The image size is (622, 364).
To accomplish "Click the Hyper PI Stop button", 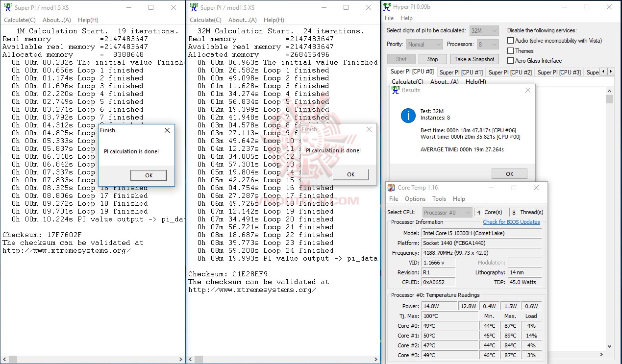I will pyautogui.click(x=433, y=59).
